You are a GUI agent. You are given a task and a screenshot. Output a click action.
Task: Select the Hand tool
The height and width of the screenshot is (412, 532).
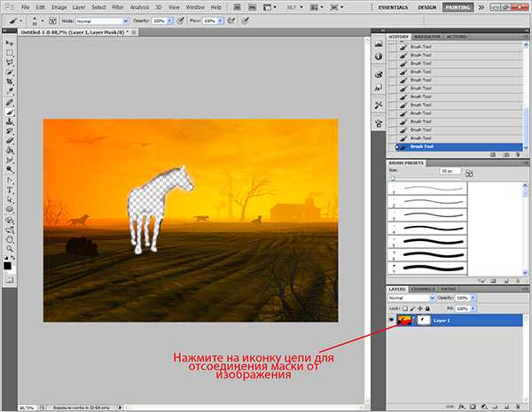pyautogui.click(x=10, y=239)
